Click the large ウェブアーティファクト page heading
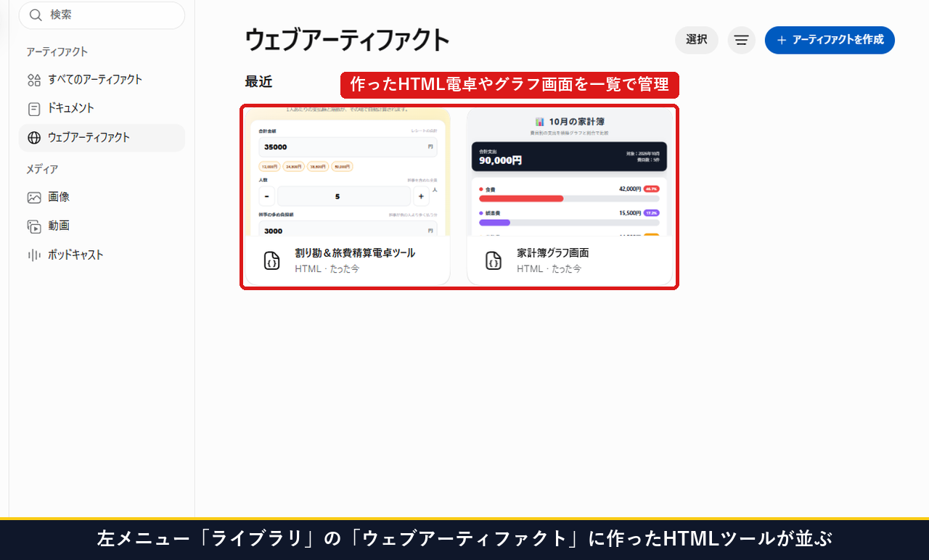This screenshot has height=560, width=929. click(348, 40)
